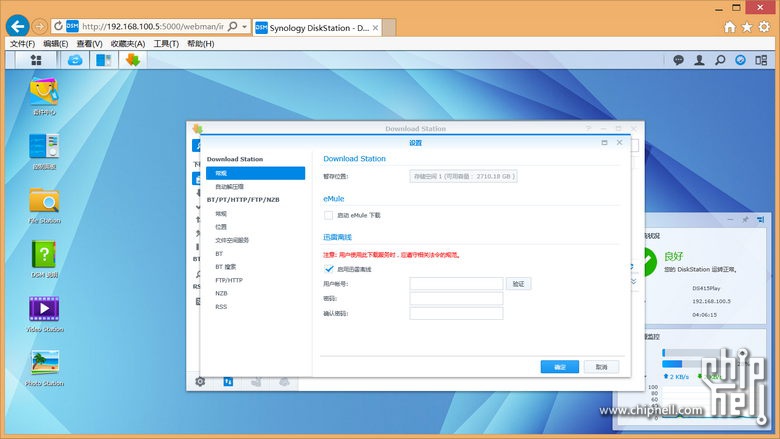The image size is (780, 439).
Task: Close the settings dialog
Action: coord(619,142)
